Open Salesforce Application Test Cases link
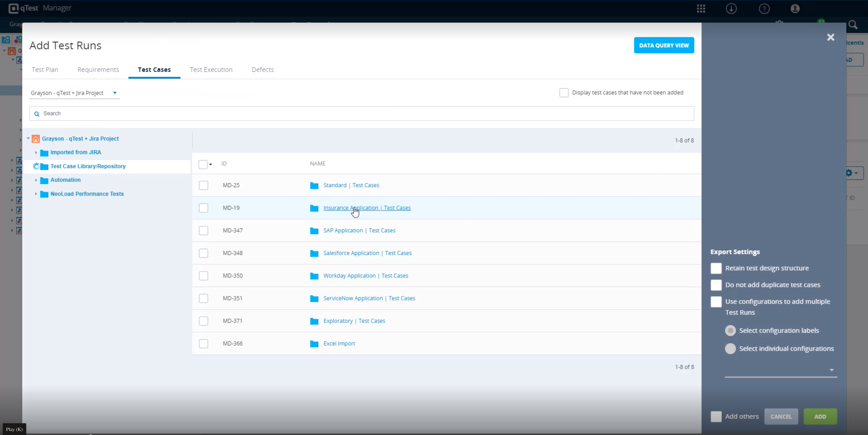 (367, 253)
